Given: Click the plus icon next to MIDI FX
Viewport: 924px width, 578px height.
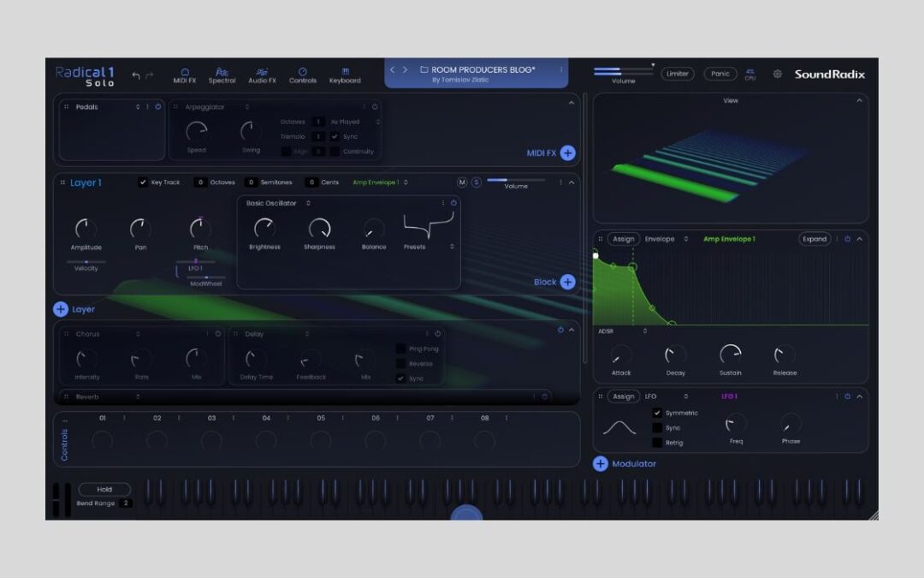Looking at the screenshot, I should tap(567, 152).
